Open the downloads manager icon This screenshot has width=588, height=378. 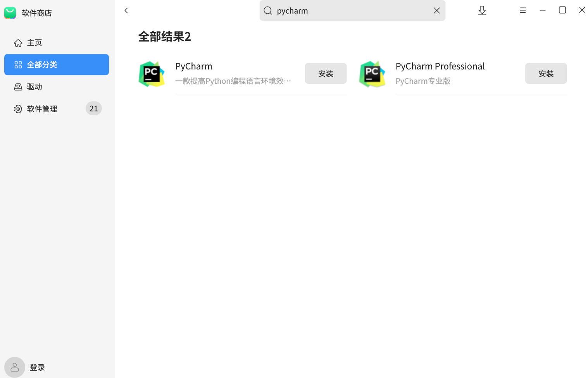[482, 10]
